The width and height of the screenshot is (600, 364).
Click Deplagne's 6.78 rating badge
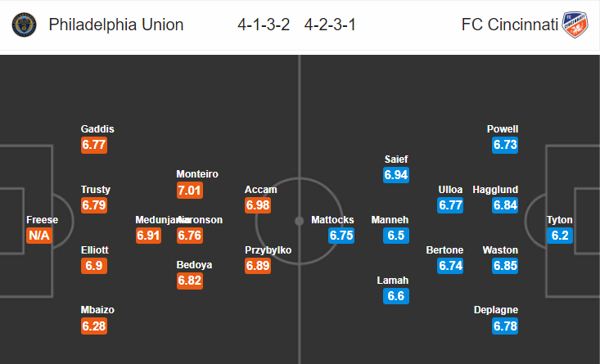(x=505, y=326)
